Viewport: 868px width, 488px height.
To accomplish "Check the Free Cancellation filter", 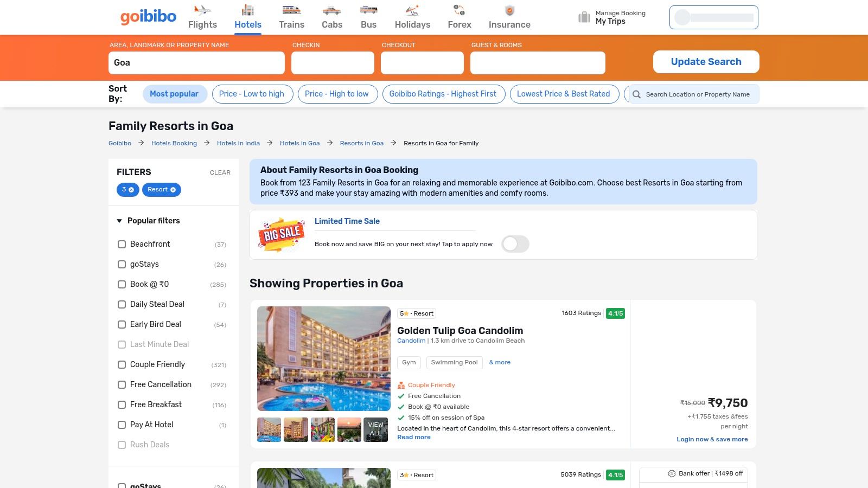I will [x=122, y=385].
